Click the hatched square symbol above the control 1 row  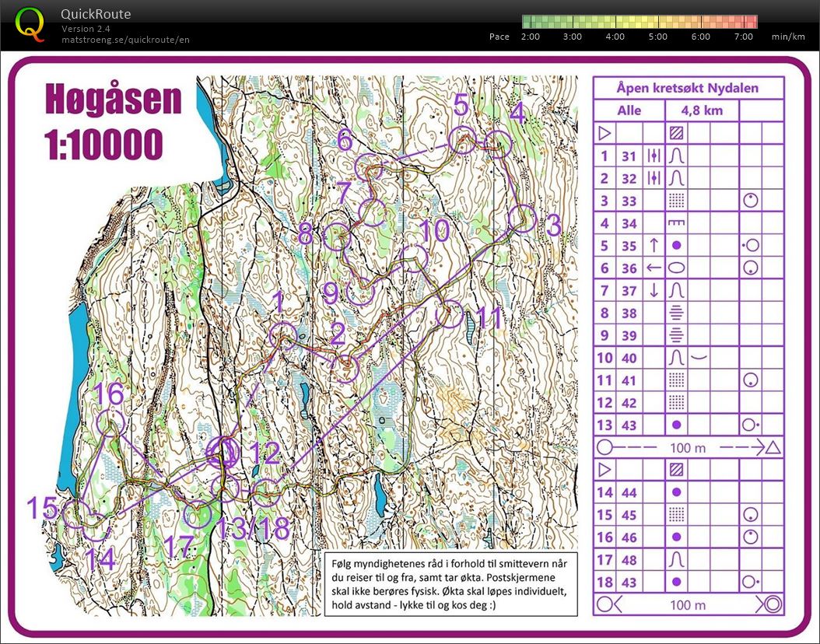(676, 133)
